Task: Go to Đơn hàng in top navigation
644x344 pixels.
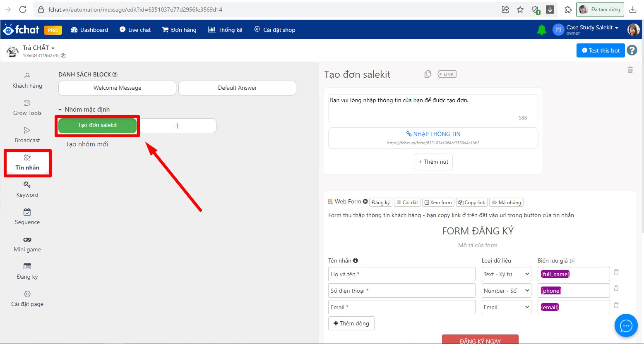Action: pos(179,30)
